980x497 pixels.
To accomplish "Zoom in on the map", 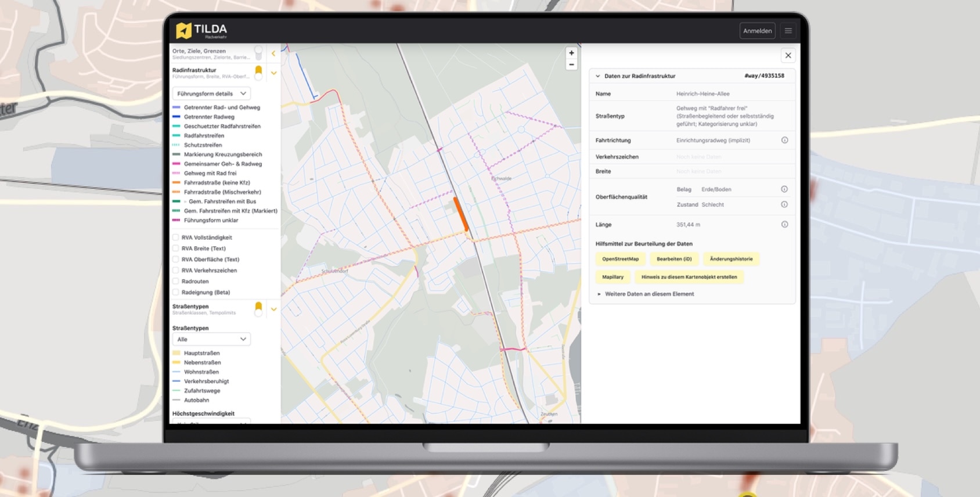I will point(571,53).
